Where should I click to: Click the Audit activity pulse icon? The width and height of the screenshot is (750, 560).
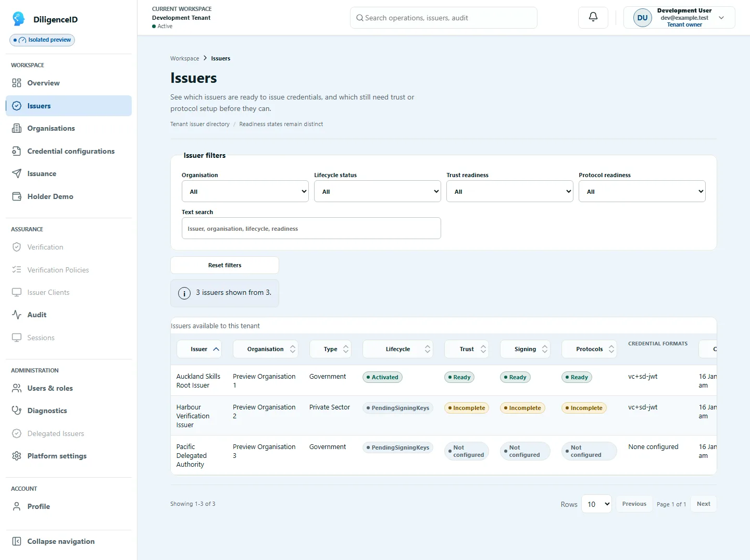point(17,315)
